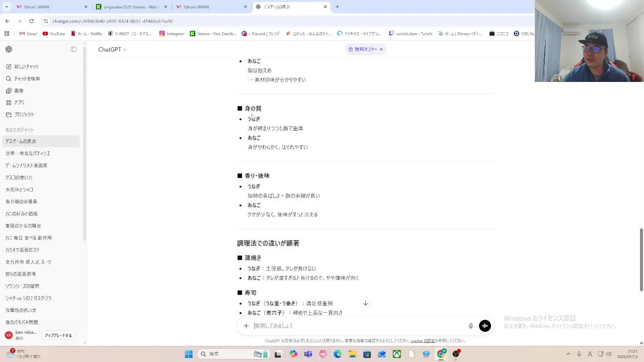Open the U-NEXT bookmark
The image size is (644, 362).
130,34
